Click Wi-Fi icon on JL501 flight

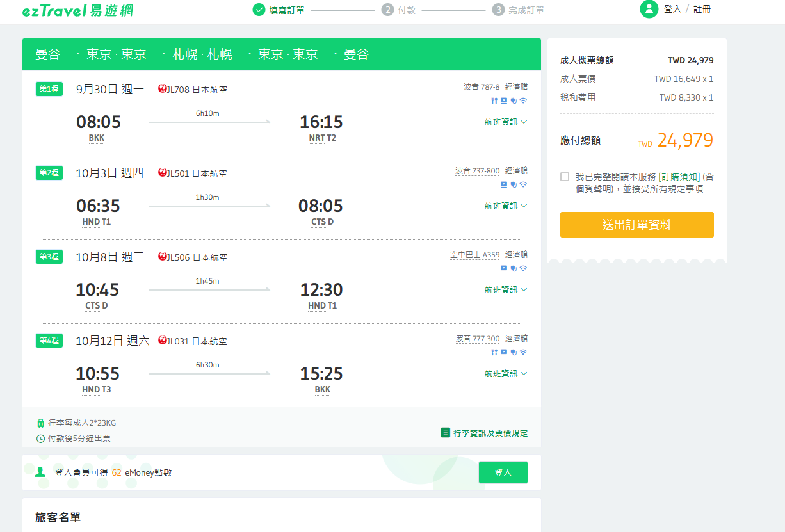pos(523,184)
